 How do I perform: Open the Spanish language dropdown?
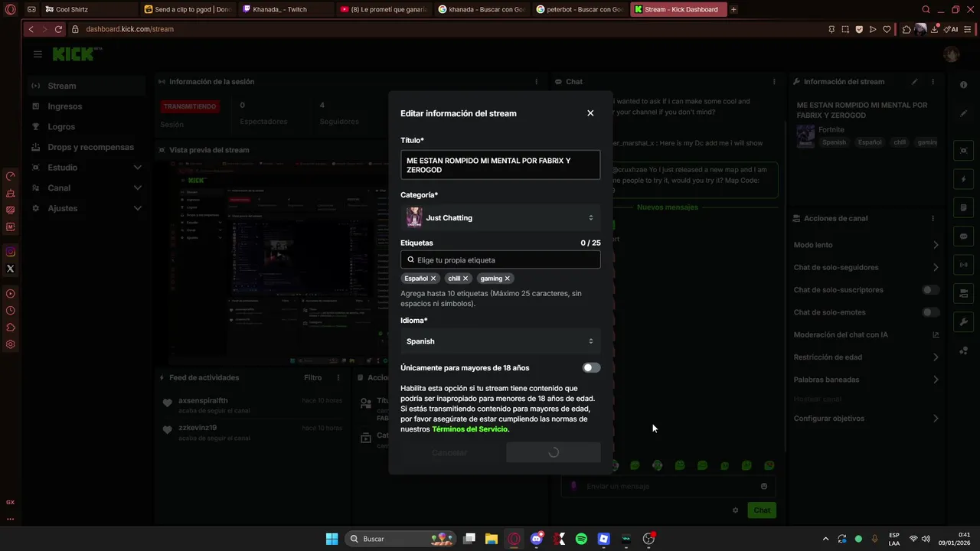click(500, 341)
